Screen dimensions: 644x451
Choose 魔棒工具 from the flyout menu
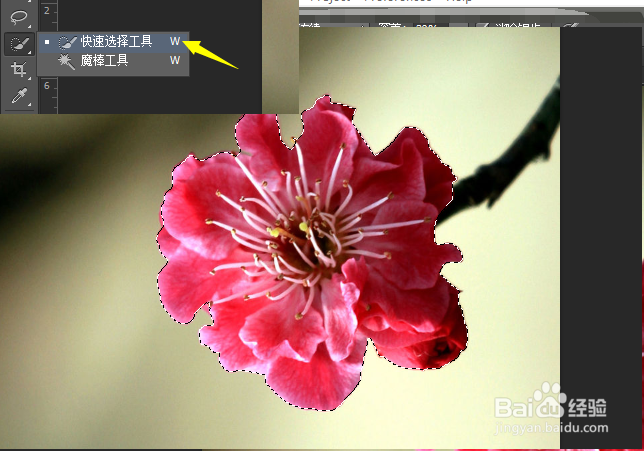pyautogui.click(x=113, y=61)
